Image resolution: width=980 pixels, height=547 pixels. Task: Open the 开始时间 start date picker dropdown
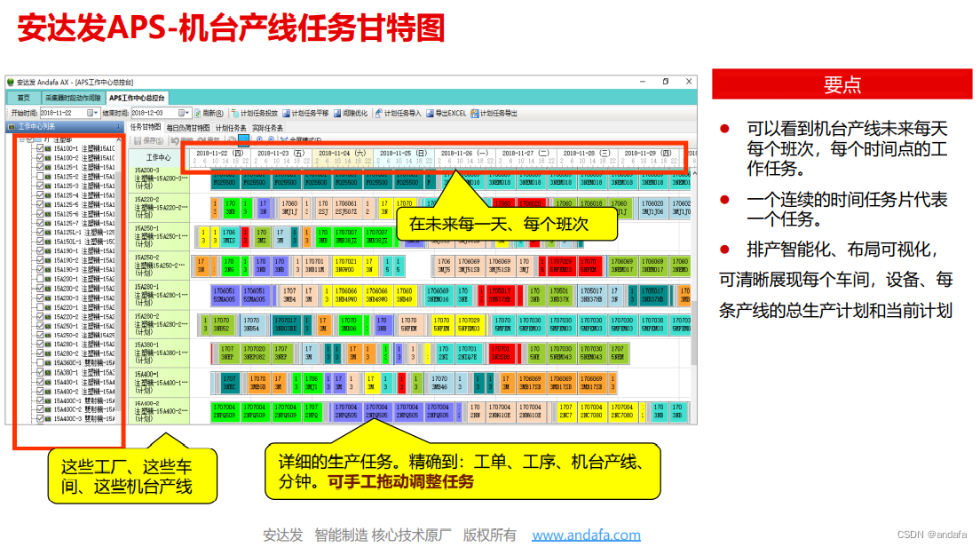(x=96, y=113)
